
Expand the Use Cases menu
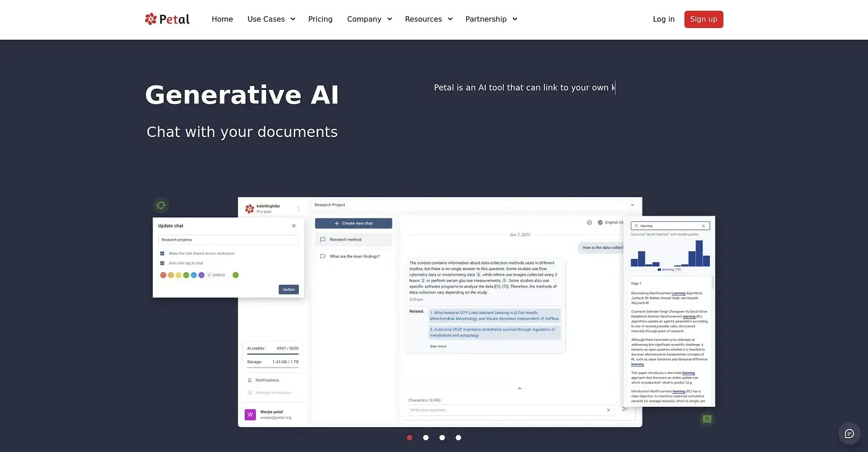pos(271,19)
